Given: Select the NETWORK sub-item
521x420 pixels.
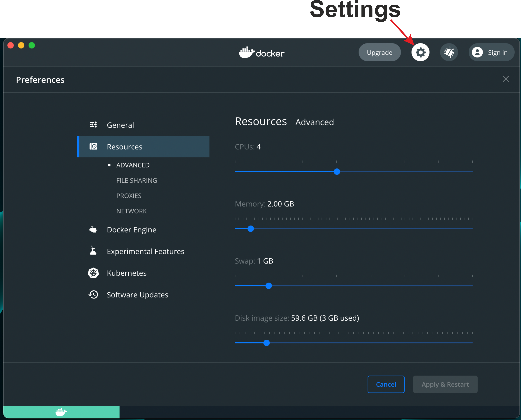Looking at the screenshot, I should point(132,211).
